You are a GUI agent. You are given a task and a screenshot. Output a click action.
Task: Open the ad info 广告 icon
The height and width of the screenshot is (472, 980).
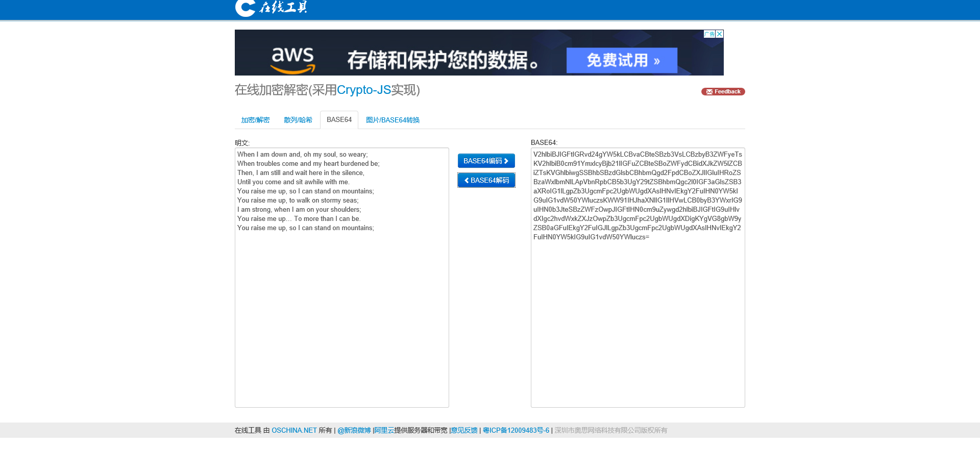tap(709, 34)
